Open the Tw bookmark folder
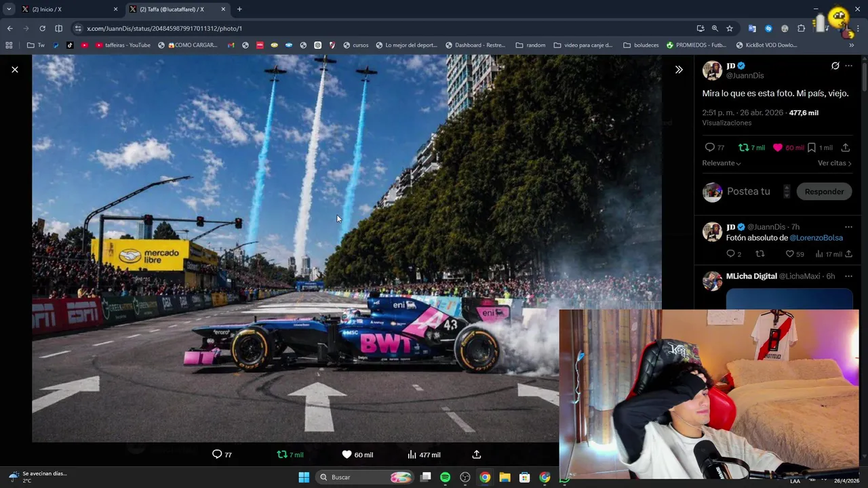Image resolution: width=868 pixels, height=488 pixels. tap(35, 45)
